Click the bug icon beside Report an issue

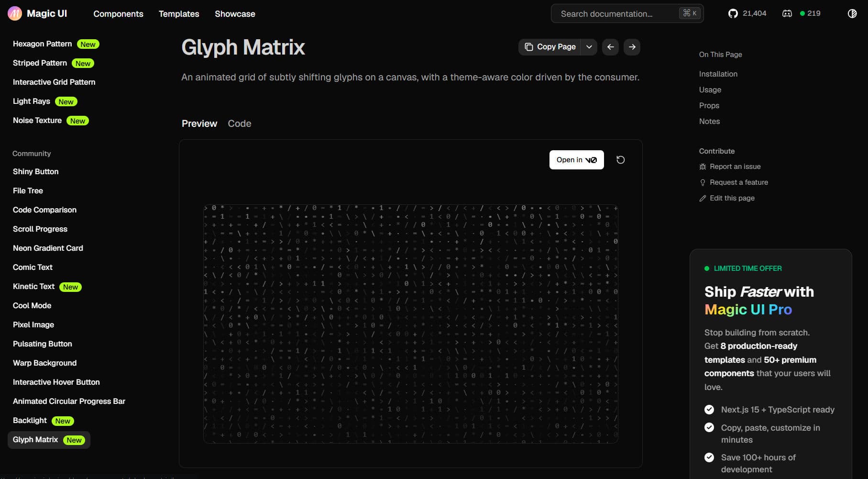point(703,167)
